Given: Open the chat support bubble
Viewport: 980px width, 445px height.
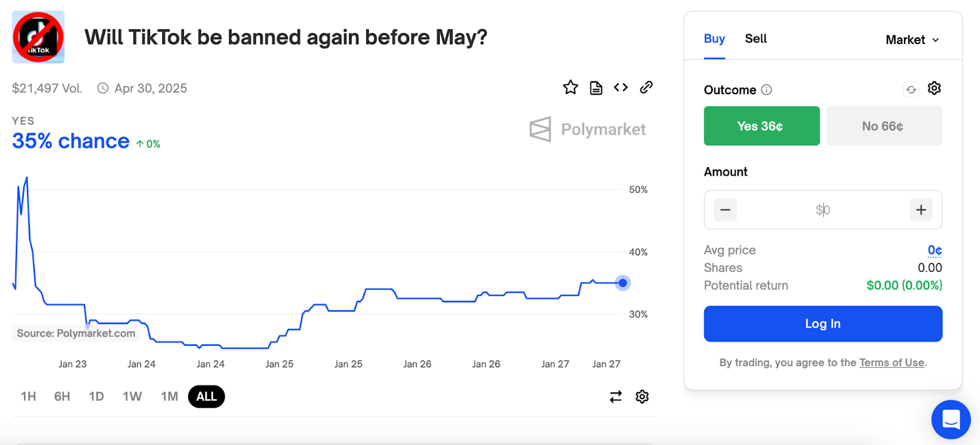Looking at the screenshot, I should (x=951, y=420).
